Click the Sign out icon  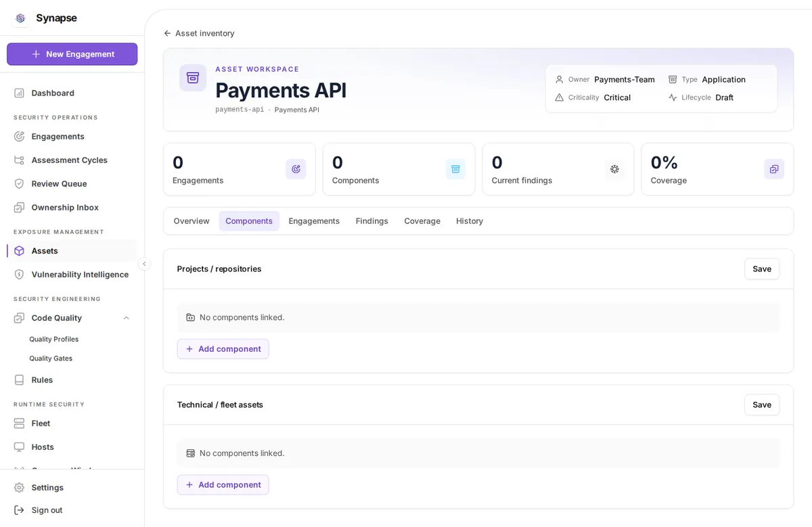[x=19, y=509]
